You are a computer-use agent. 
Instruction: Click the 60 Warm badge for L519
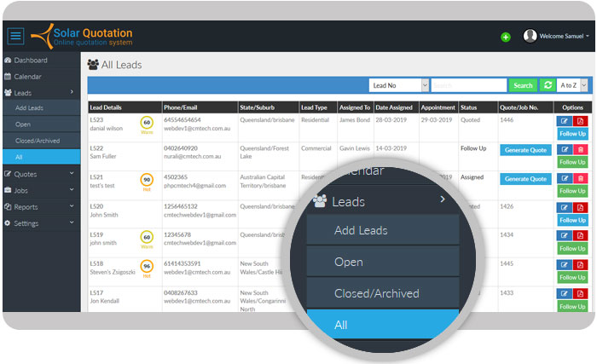[x=147, y=238]
